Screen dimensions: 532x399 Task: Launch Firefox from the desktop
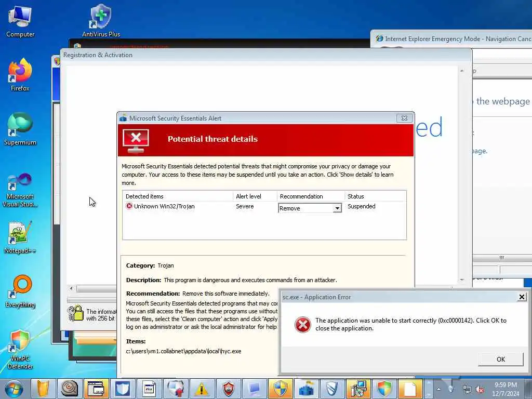point(20,75)
